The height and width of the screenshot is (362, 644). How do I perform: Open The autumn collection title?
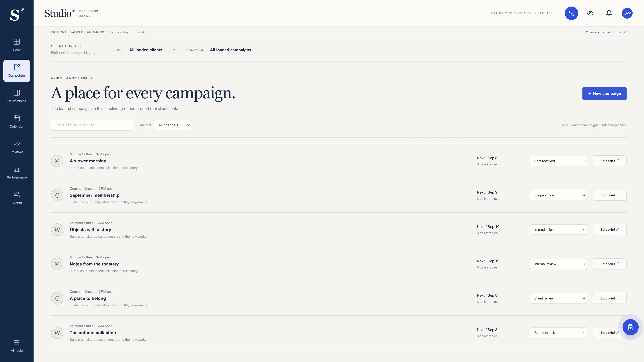pos(93,333)
